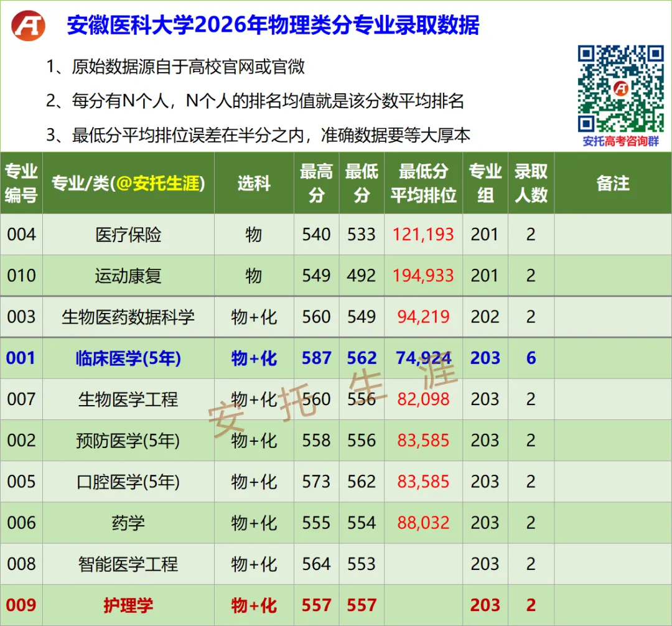Click highest score 549 in 运动康复 row
The image size is (672, 626).
[x=317, y=276]
